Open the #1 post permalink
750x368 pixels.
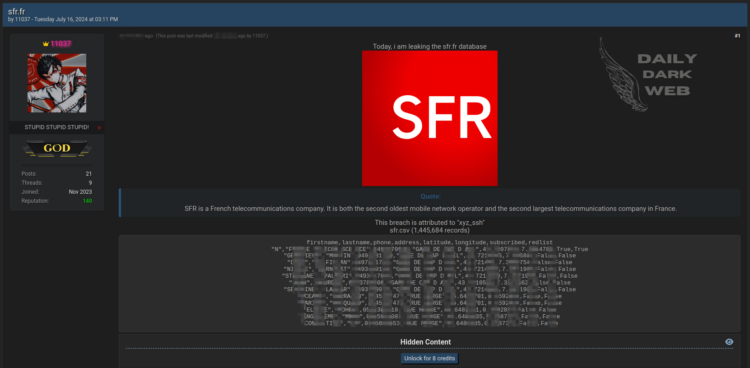click(x=737, y=36)
